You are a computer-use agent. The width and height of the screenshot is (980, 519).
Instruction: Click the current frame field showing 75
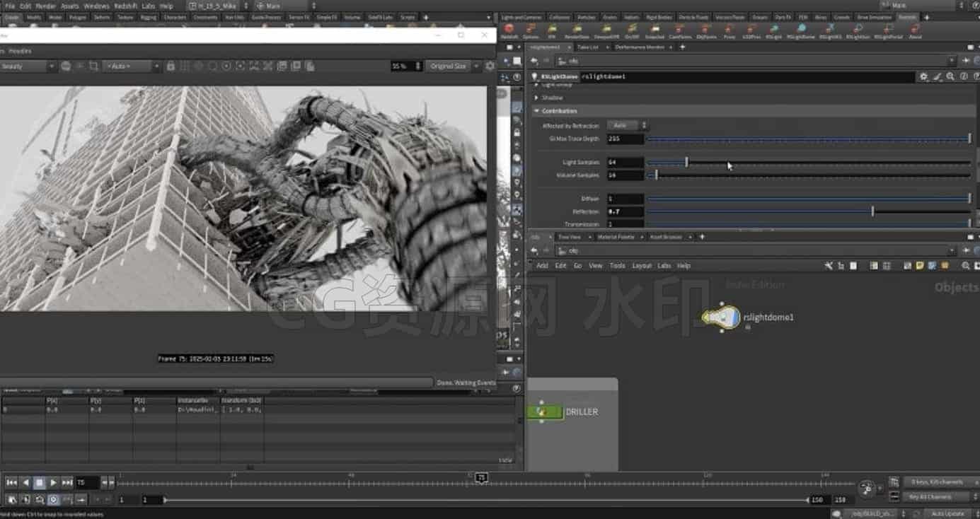(x=87, y=482)
